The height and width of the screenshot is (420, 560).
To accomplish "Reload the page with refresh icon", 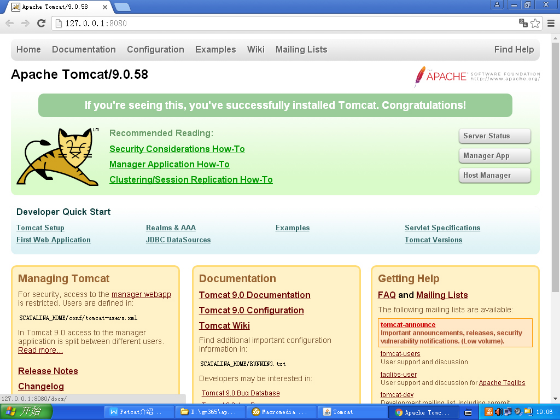I will pos(41,23).
